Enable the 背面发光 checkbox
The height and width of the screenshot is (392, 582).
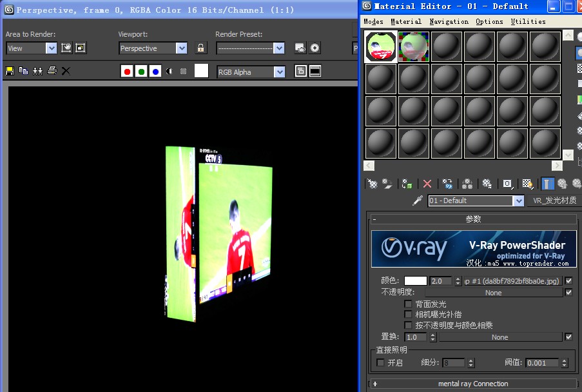[x=408, y=304]
